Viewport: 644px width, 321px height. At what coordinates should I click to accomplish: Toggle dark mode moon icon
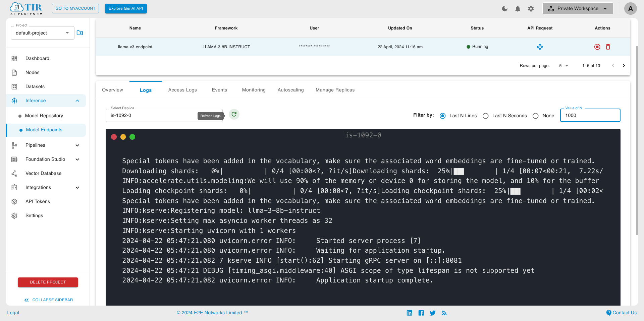coord(505,9)
